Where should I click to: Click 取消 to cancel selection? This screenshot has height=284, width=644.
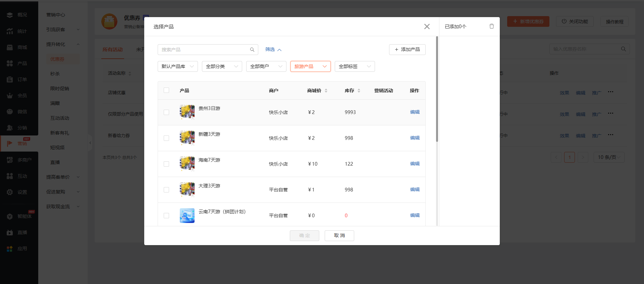click(x=339, y=236)
